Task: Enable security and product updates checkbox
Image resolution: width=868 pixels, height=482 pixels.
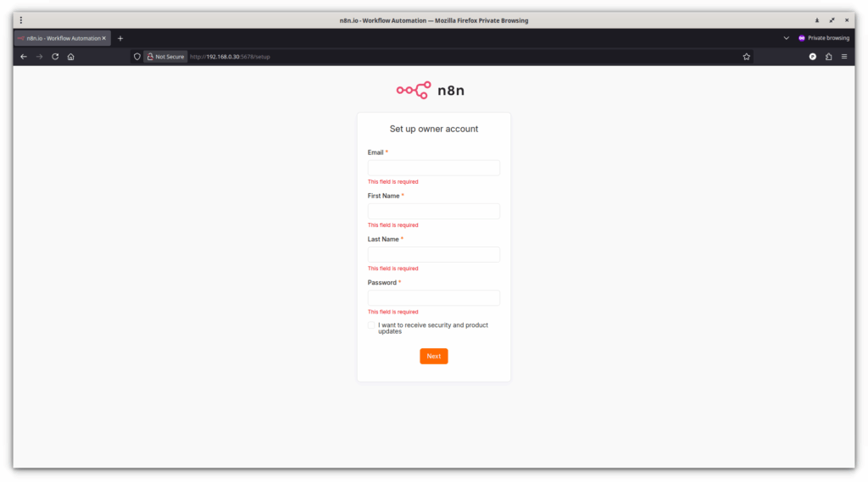Action: point(371,325)
